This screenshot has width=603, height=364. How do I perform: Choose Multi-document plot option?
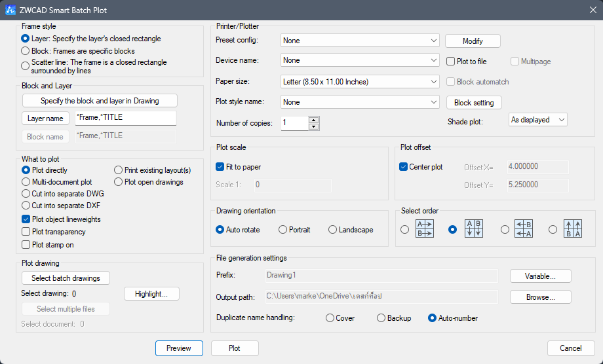(x=26, y=182)
